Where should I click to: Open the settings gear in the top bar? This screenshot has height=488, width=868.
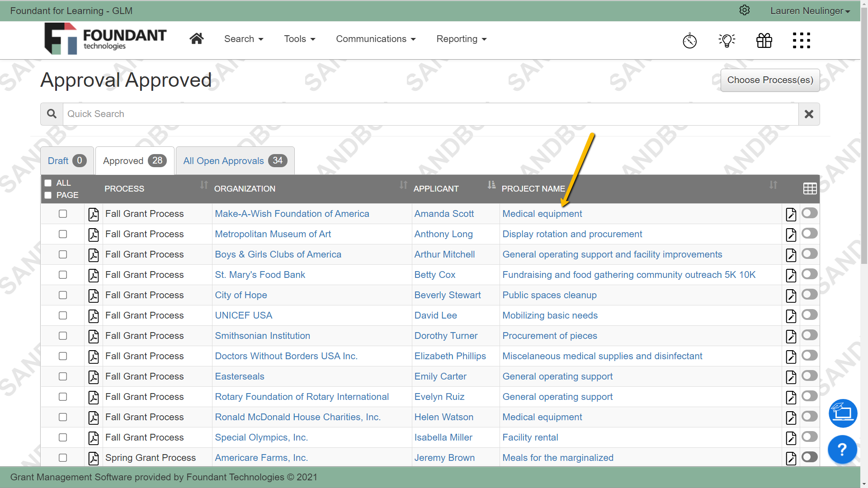[x=745, y=10]
